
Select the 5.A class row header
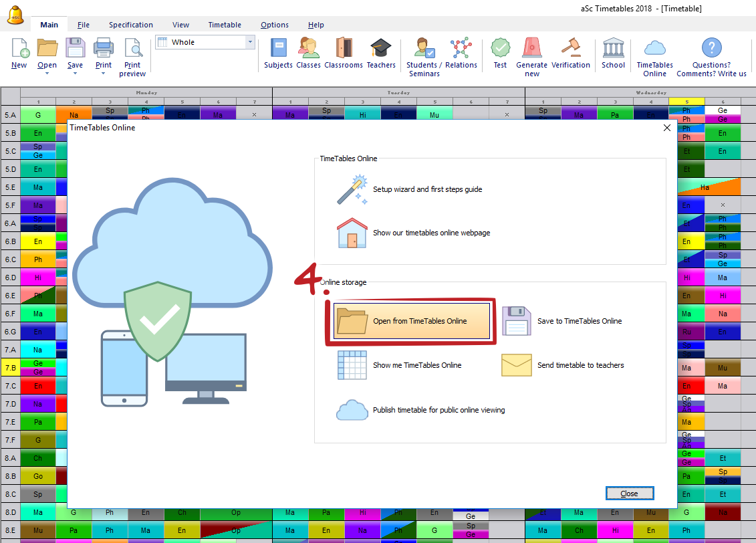10,115
